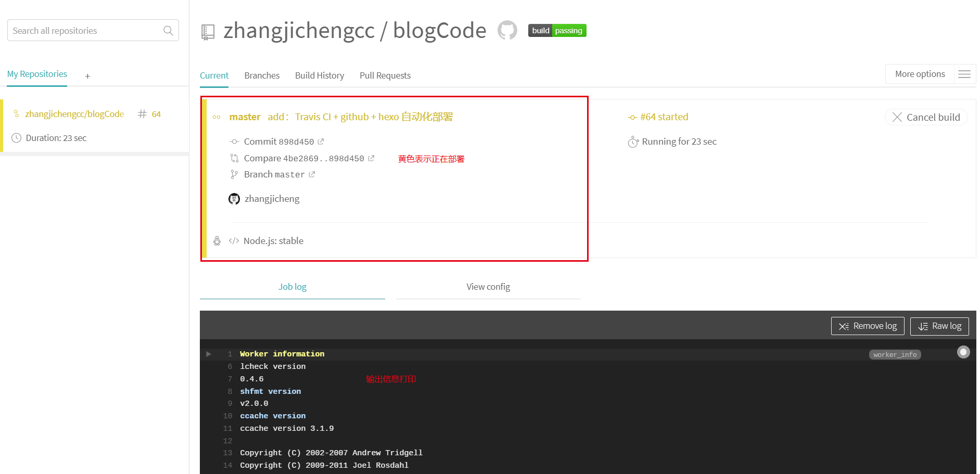This screenshot has width=980, height=474.
Task: Open external link icon next to Compare 4be2869..898d450
Action: pos(371,158)
